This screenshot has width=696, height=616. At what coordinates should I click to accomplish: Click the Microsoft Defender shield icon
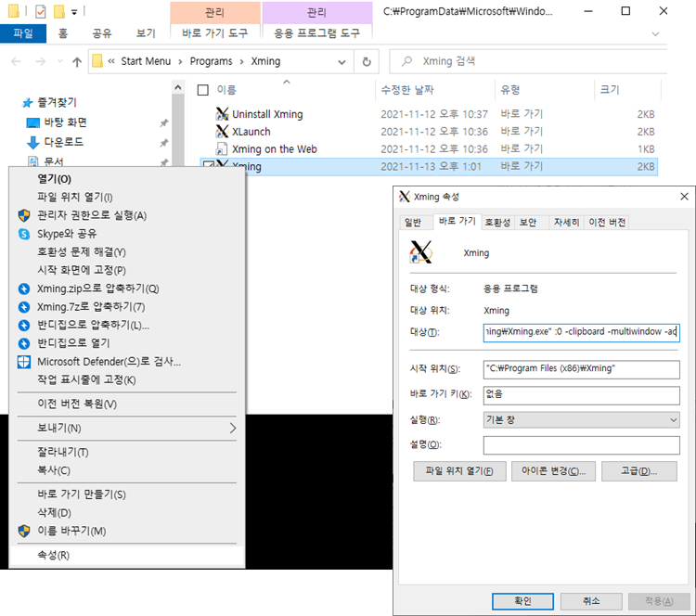tap(24, 362)
